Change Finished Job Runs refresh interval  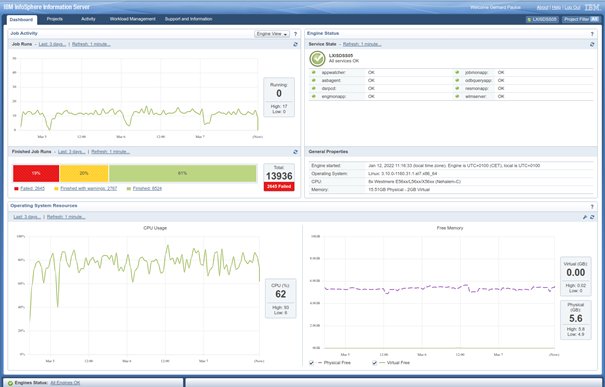pos(110,152)
